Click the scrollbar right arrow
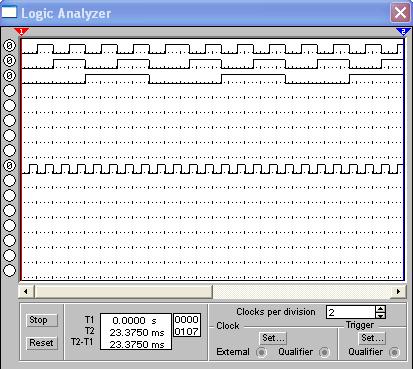The image size is (413, 369). 398,292
